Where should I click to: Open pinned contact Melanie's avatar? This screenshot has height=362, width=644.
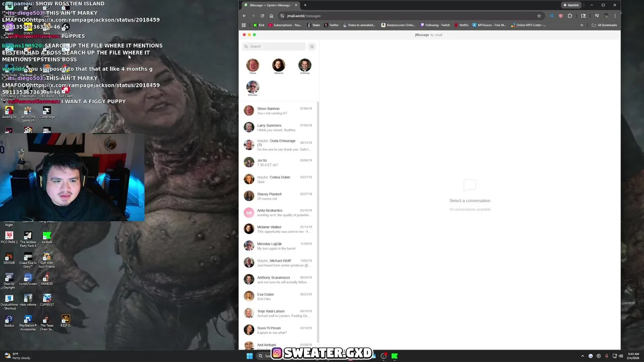tap(279, 65)
